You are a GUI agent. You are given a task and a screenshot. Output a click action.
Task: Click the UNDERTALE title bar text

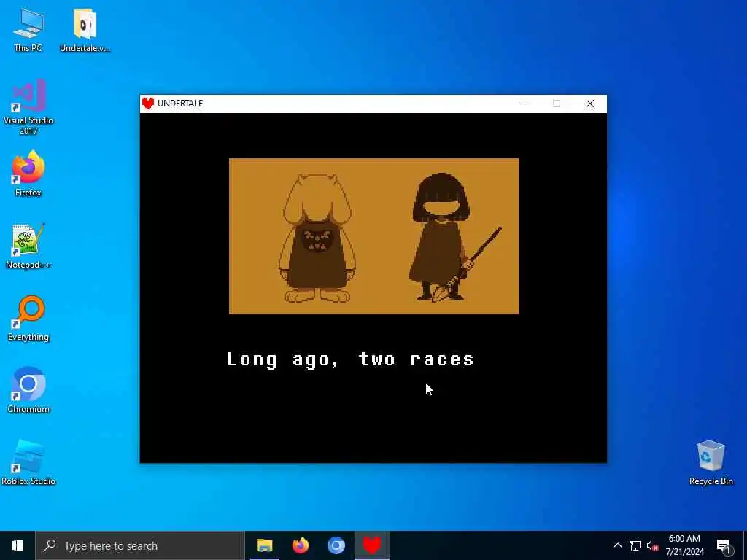point(180,104)
